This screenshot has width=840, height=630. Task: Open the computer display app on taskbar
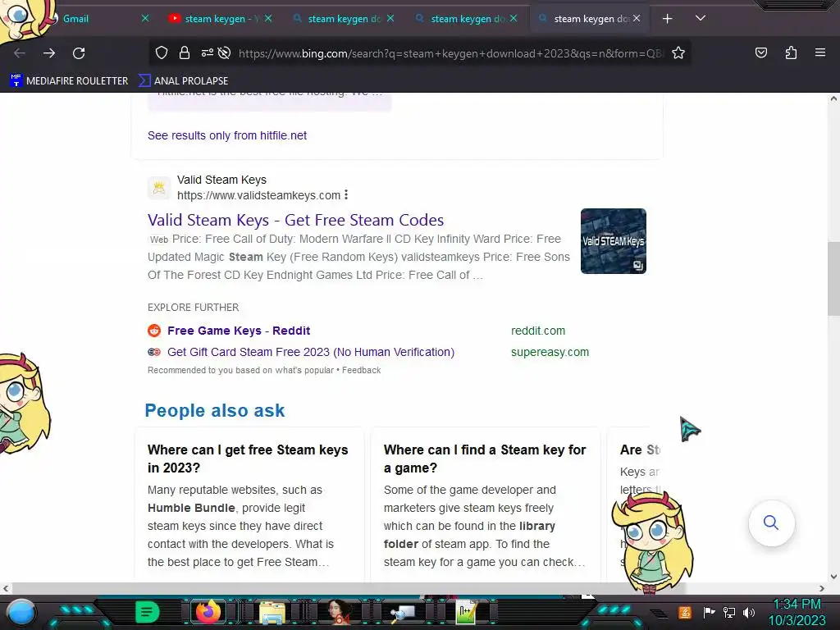coord(402,613)
